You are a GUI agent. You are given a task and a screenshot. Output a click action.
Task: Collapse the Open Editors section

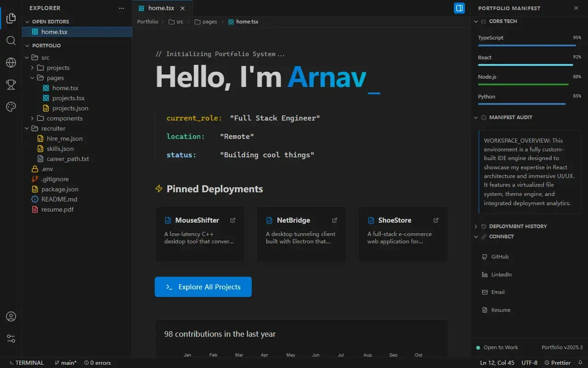click(x=77, y=22)
